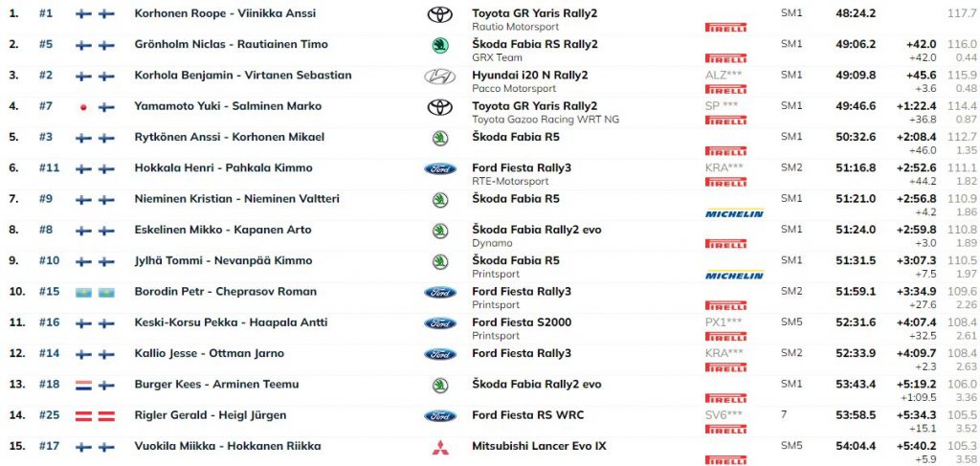Click the Kazakhstan flag beside Borodin Petr
980x466 pixels.
coord(83,293)
